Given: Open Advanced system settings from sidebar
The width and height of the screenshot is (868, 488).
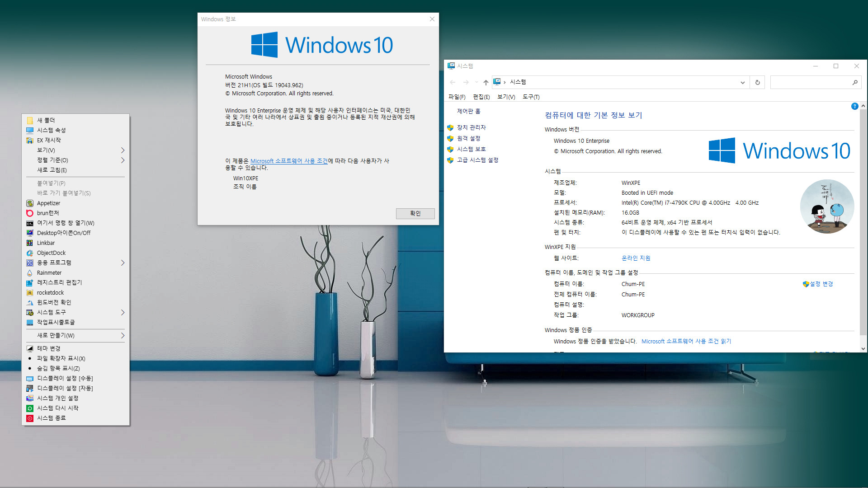Looking at the screenshot, I should pyautogui.click(x=477, y=160).
